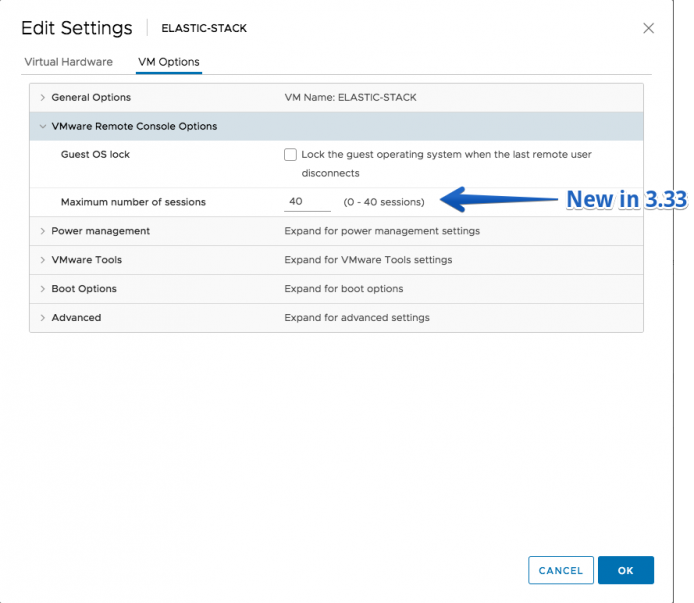Open the VMware Tools row label
The image size is (694, 603).
coord(87,260)
